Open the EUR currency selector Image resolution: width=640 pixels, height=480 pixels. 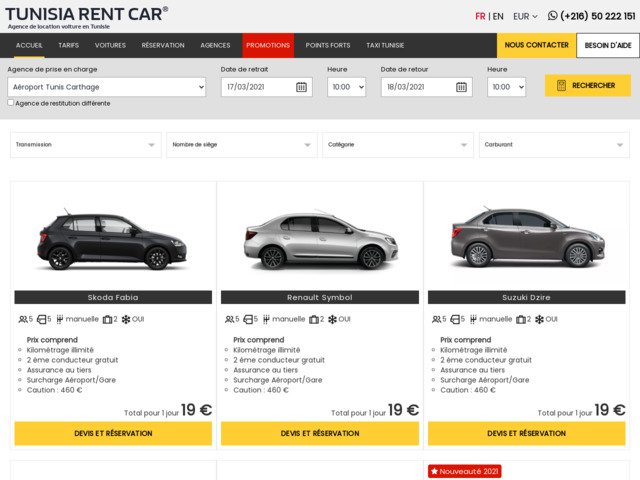click(525, 16)
